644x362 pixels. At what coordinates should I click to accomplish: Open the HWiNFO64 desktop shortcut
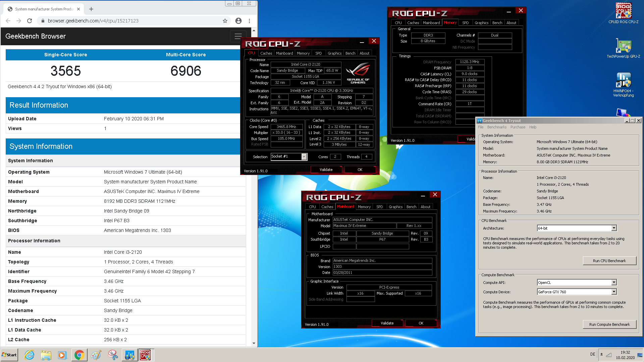tap(624, 85)
